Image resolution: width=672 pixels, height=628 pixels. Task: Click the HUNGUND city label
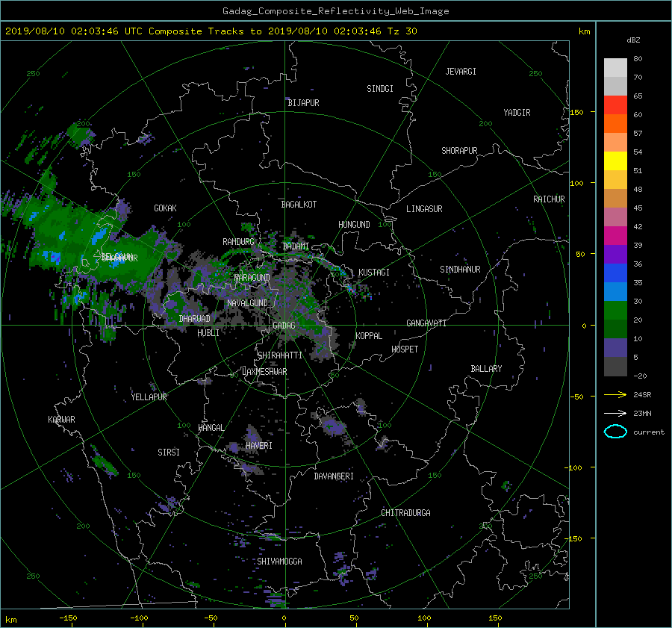click(x=354, y=225)
